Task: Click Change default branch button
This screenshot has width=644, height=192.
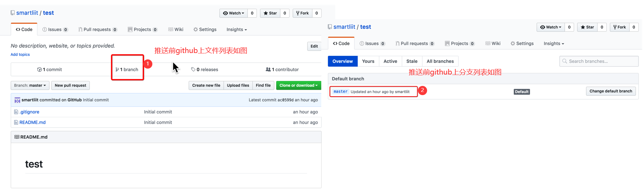Action: click(x=611, y=91)
